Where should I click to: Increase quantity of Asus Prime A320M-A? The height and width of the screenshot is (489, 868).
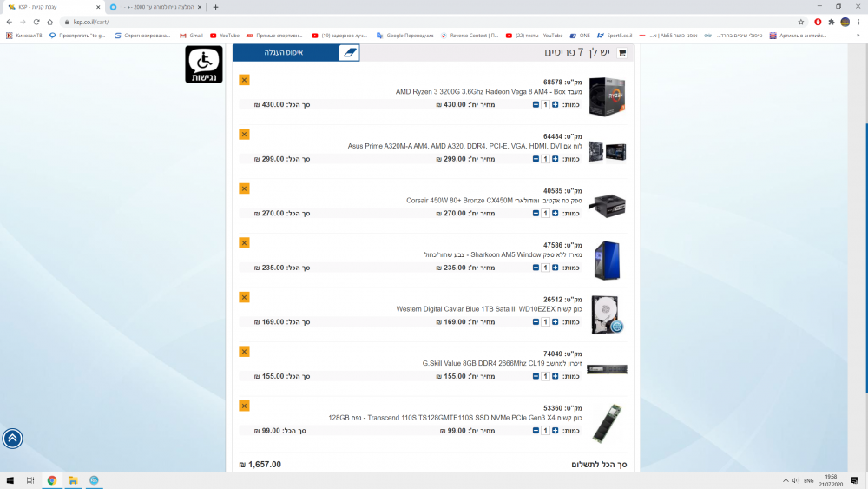click(x=556, y=158)
